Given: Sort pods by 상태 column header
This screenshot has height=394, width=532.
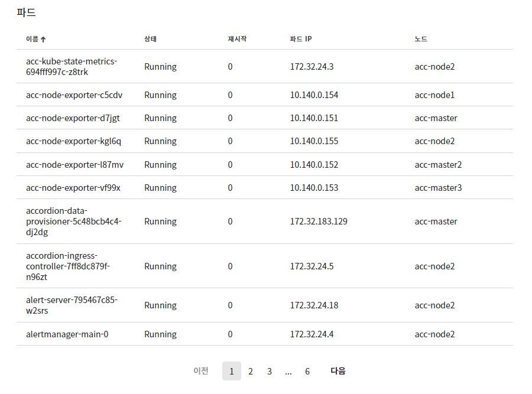Looking at the screenshot, I should pos(150,39).
